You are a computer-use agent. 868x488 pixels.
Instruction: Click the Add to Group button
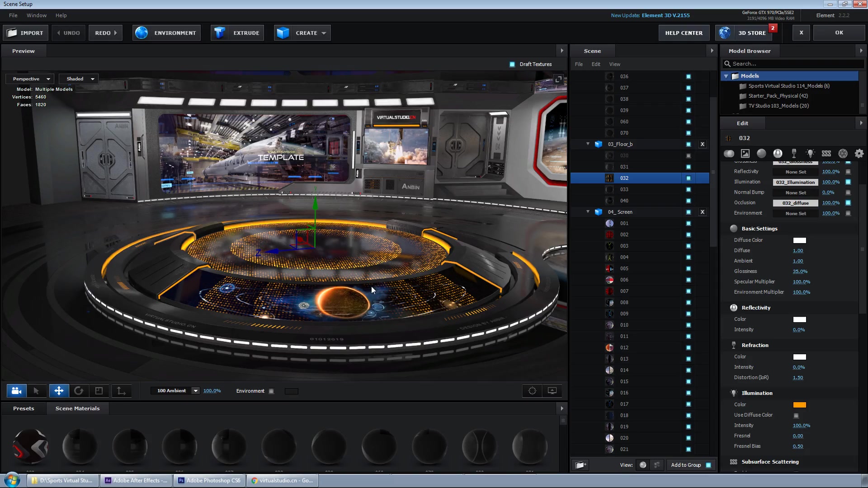pos(686,465)
